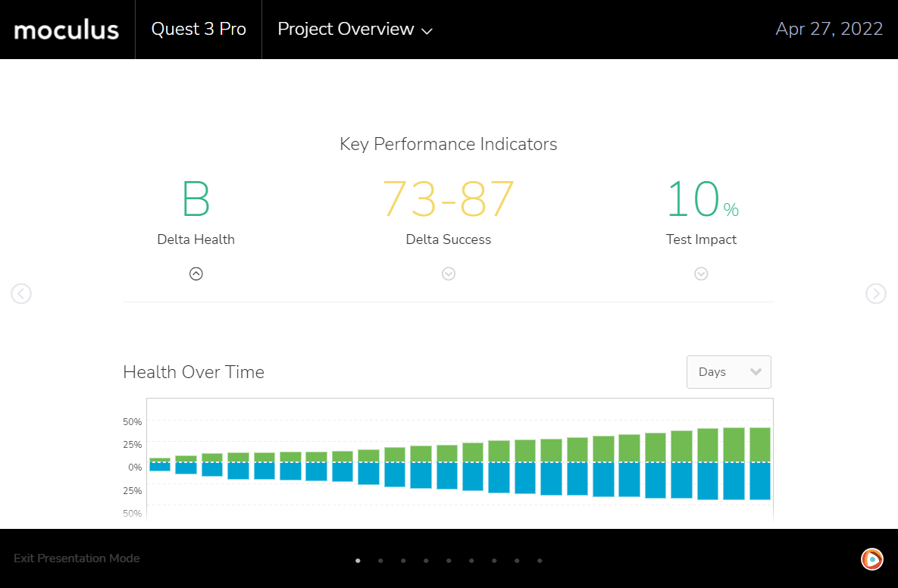Select the fifth pagination dot
This screenshot has width=898, height=588.
pyautogui.click(x=449, y=561)
